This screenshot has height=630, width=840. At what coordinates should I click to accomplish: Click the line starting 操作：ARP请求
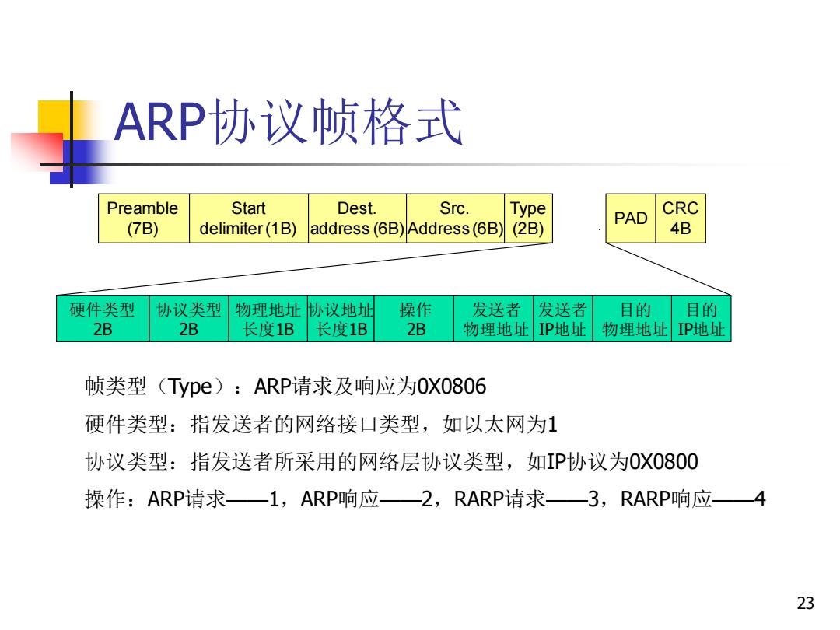[425, 499]
